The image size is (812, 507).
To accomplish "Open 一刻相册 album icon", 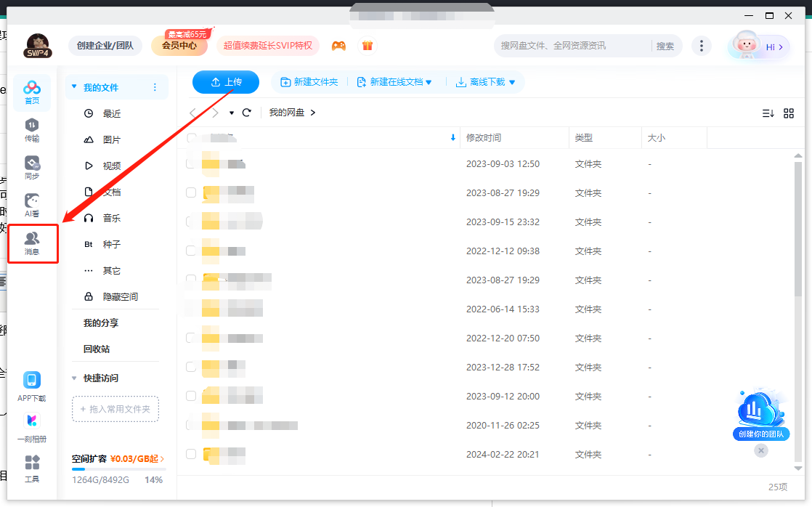I will [x=32, y=426].
